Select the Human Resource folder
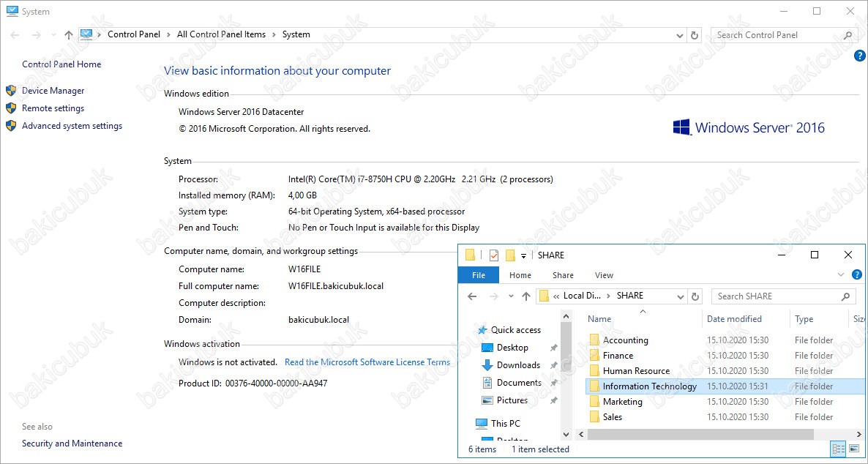The width and height of the screenshot is (868, 464). [636, 371]
